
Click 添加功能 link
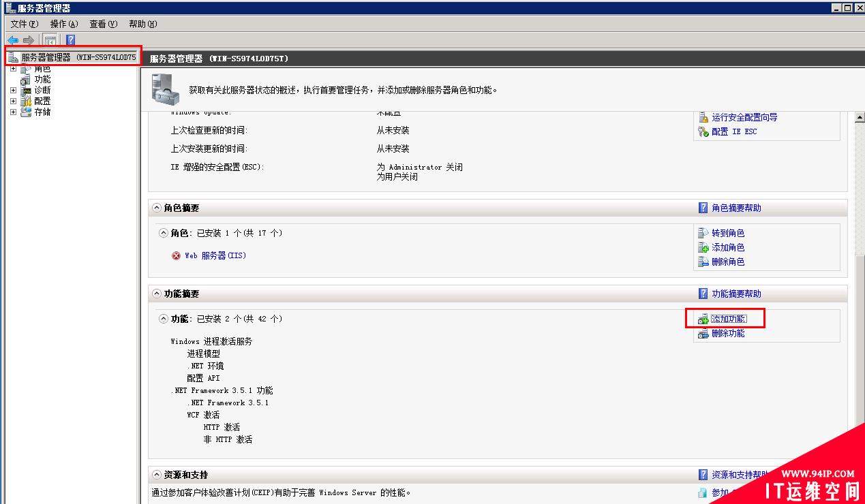[x=728, y=319]
